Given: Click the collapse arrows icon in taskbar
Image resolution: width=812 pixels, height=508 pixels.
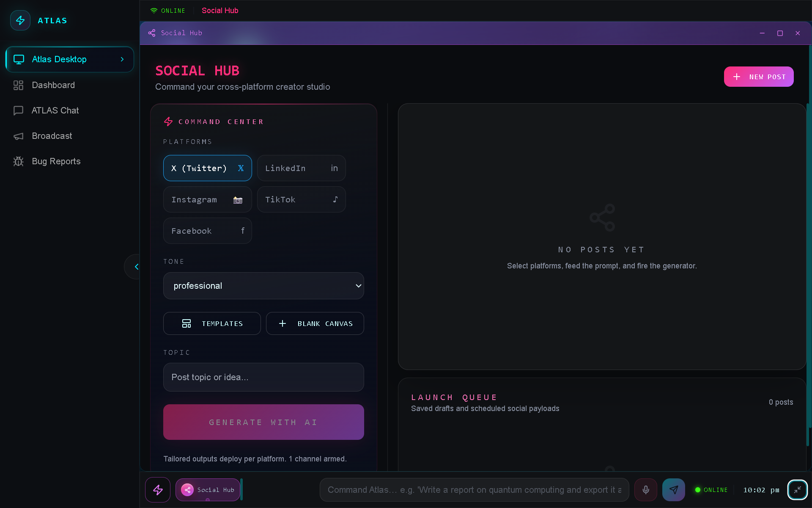Looking at the screenshot, I should 798,490.
